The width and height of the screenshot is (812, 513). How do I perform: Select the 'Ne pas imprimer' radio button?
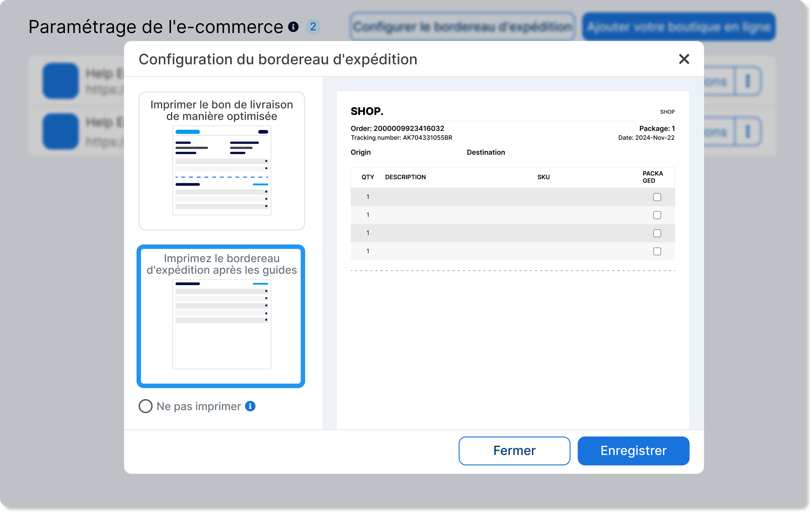pyautogui.click(x=146, y=406)
